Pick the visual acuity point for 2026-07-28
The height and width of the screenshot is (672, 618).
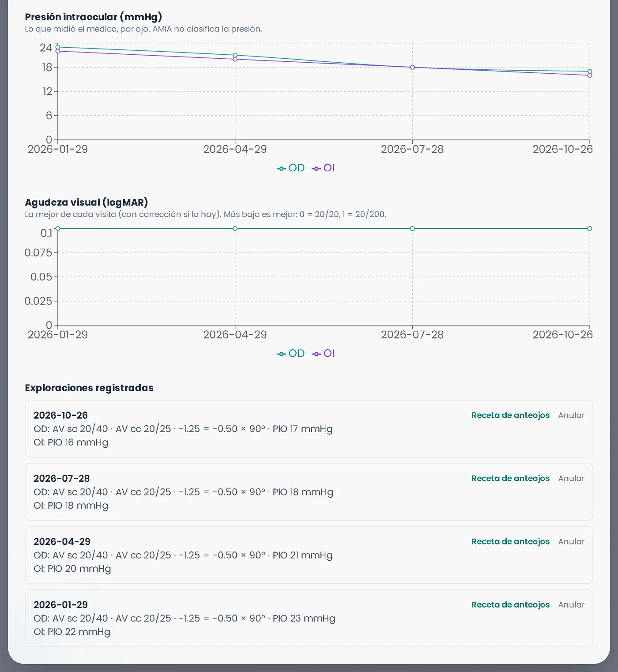tap(412, 229)
